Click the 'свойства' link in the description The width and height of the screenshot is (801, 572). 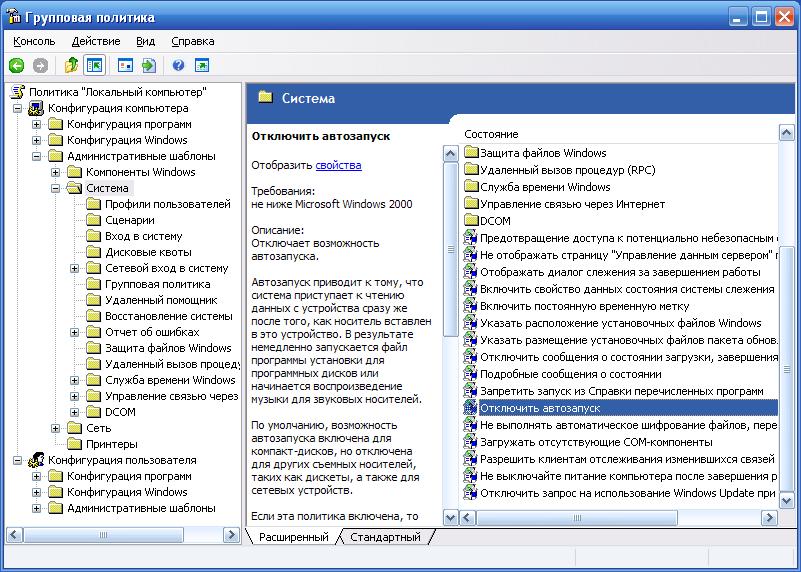pos(338,165)
